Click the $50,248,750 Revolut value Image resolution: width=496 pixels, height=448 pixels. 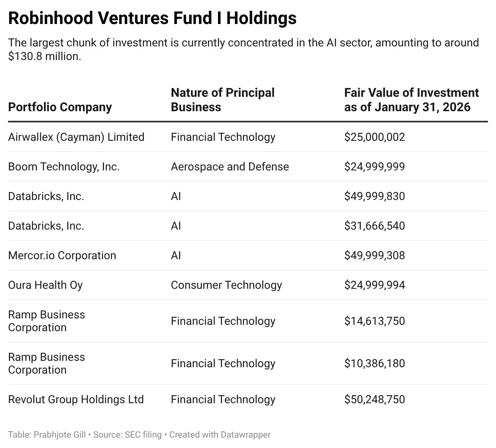(374, 399)
